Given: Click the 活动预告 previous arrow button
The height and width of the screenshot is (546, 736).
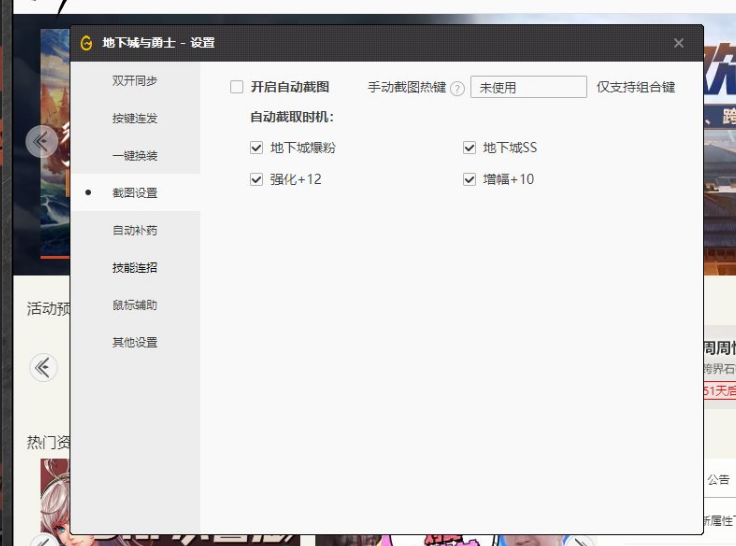Looking at the screenshot, I should pyautogui.click(x=43, y=367).
